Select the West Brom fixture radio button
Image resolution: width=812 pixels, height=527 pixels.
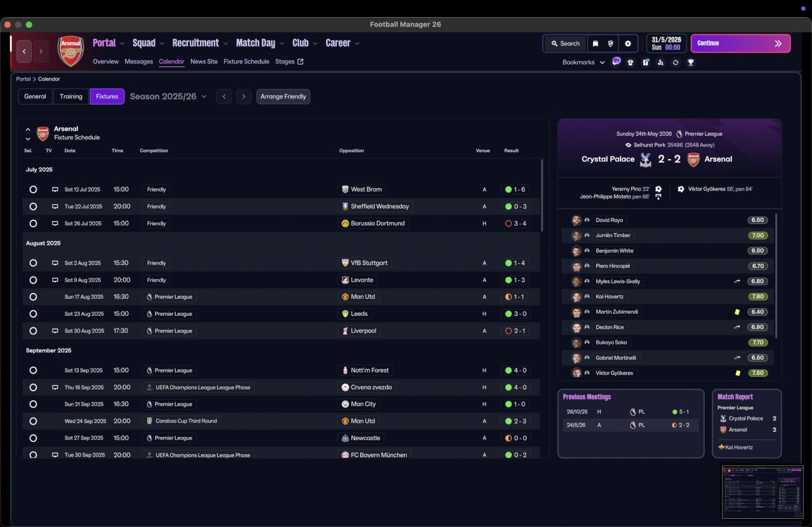click(33, 190)
